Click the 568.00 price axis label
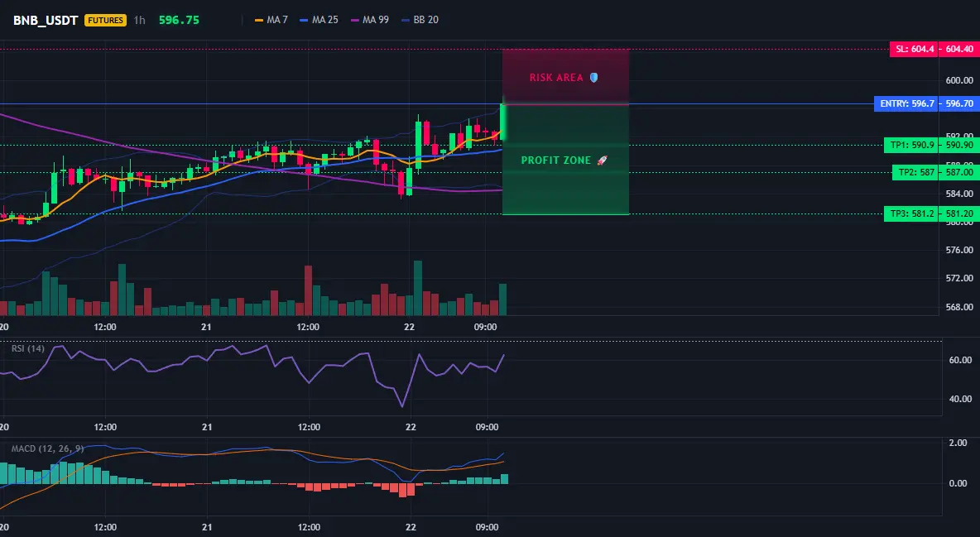This screenshot has width=980, height=537. pos(959,307)
